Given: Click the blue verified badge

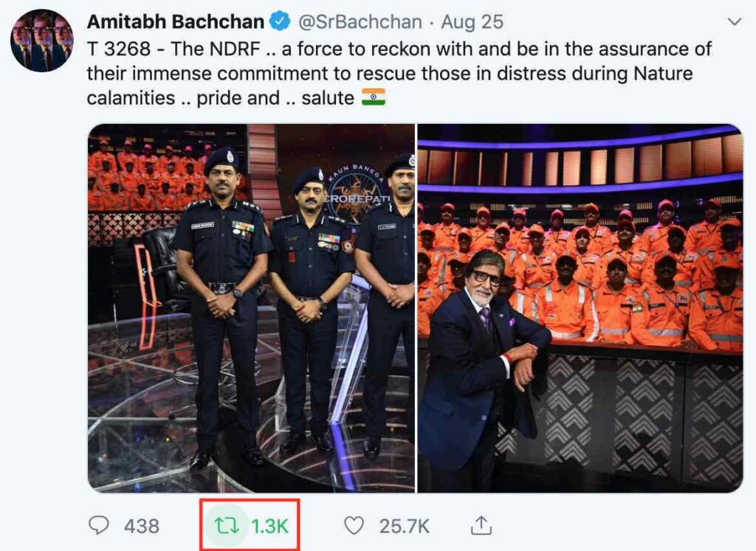Looking at the screenshot, I should (x=280, y=22).
